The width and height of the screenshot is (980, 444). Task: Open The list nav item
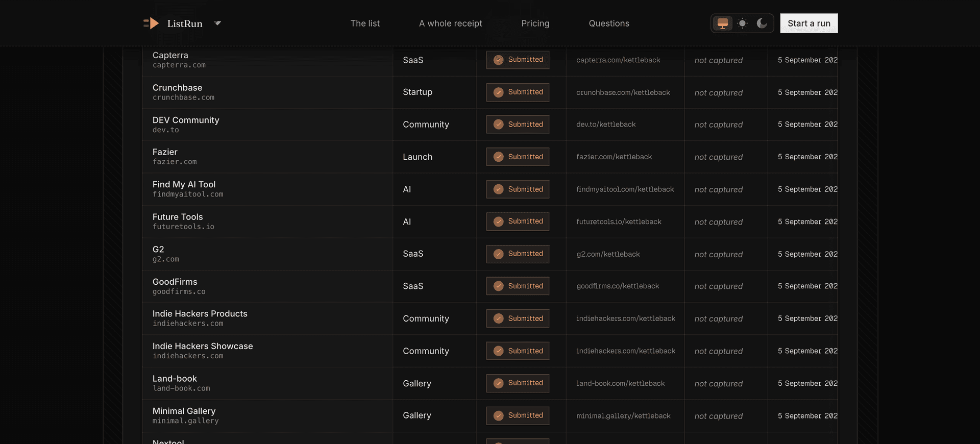point(365,23)
